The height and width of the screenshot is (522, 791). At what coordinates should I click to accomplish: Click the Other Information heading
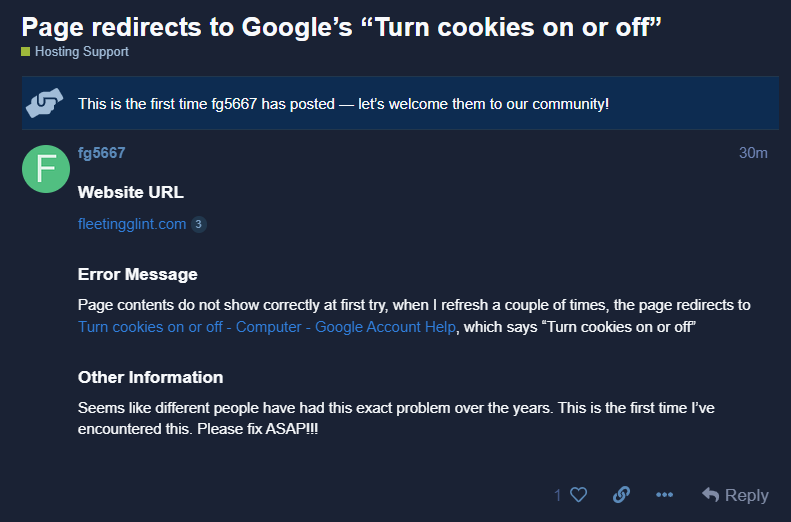point(150,377)
